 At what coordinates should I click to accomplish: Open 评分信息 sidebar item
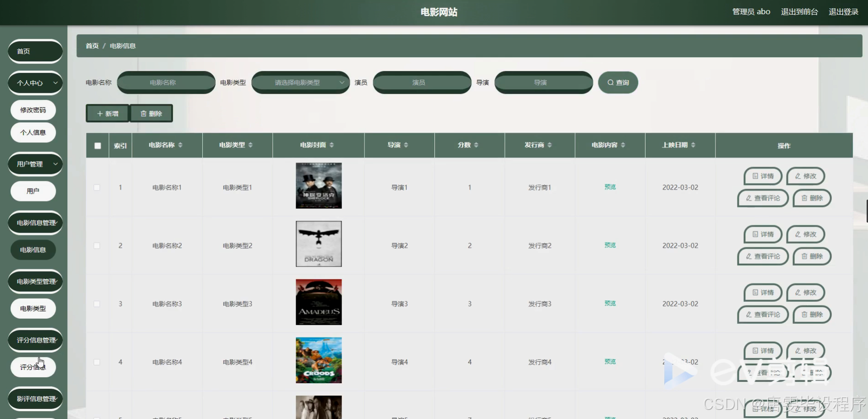(x=33, y=367)
